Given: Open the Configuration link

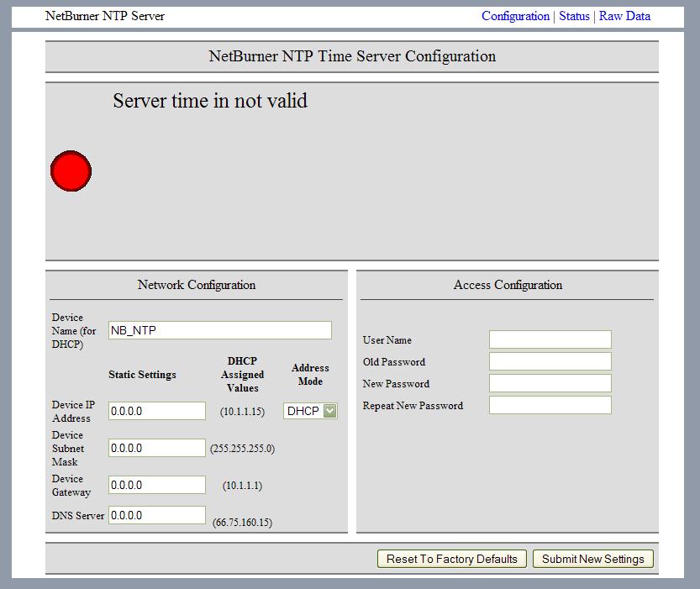Looking at the screenshot, I should pyautogui.click(x=515, y=16).
